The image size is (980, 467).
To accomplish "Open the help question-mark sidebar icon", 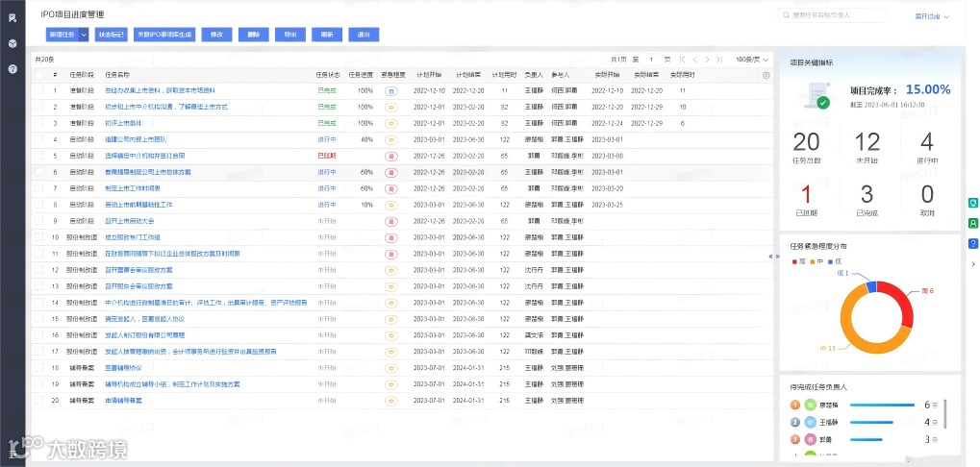I will (x=12, y=69).
